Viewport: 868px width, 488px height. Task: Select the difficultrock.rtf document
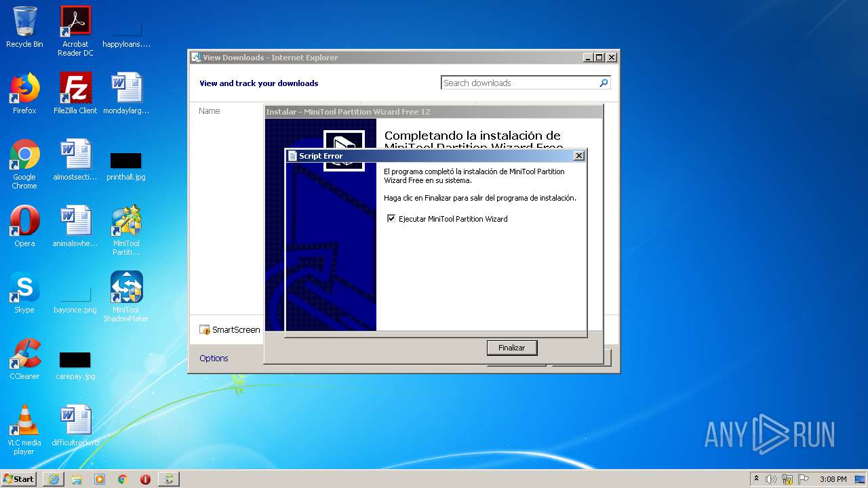pos(75,425)
